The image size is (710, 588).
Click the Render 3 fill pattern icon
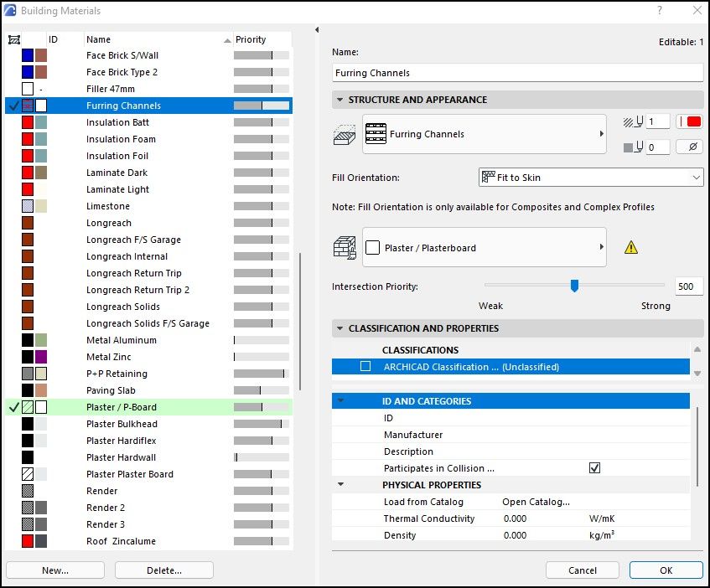pyautogui.click(x=28, y=524)
